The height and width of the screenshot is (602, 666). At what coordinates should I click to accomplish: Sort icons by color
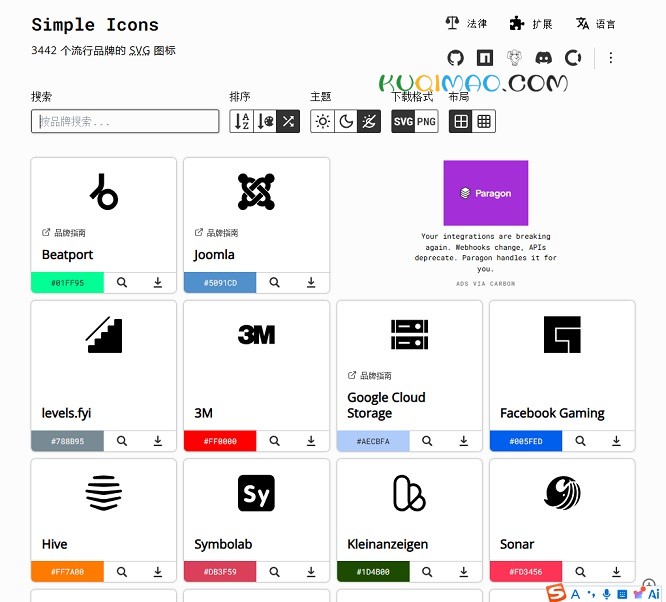pos(265,122)
